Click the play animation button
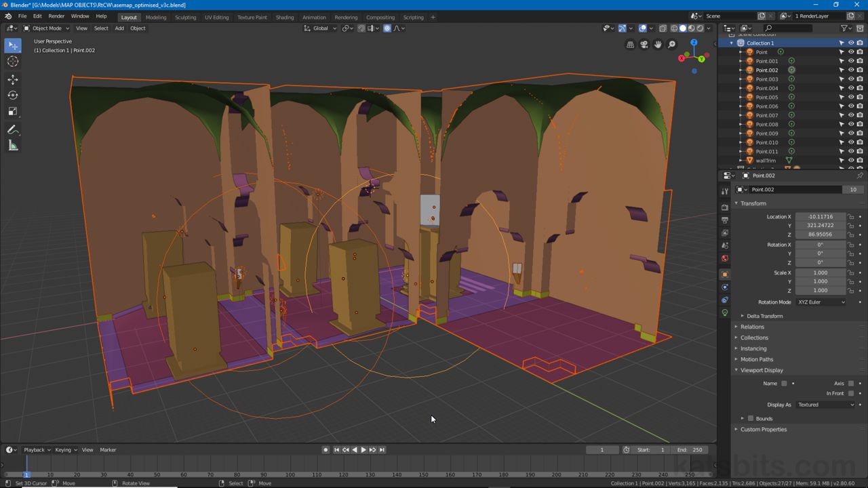Viewport: 868px width, 488px height. (x=363, y=450)
